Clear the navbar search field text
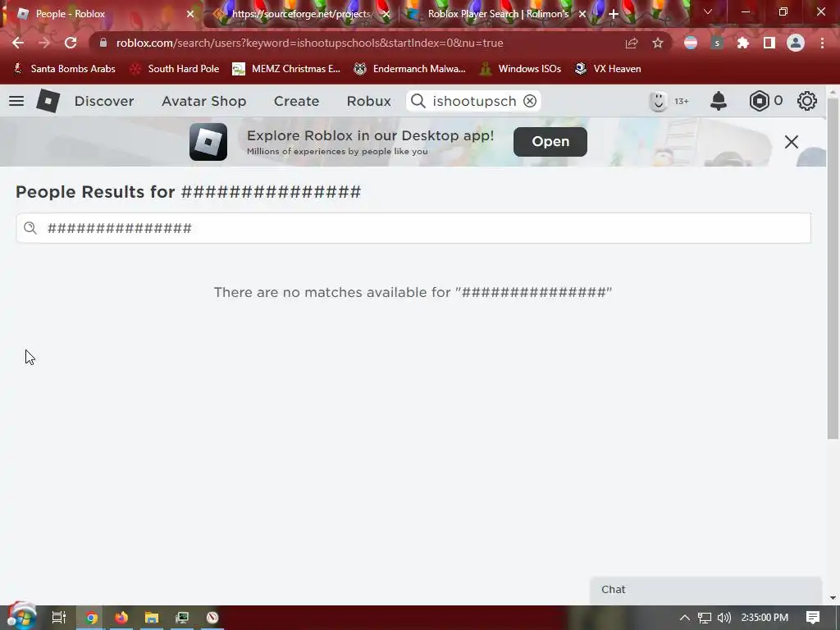 (x=530, y=101)
